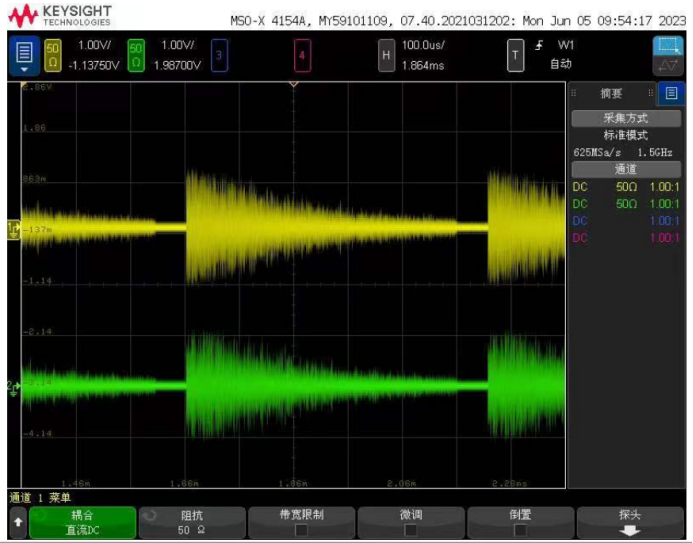This screenshot has width=693, height=543.
Task: Change the 阻抗 impedance 50 Ω softkey
Action: (191, 522)
